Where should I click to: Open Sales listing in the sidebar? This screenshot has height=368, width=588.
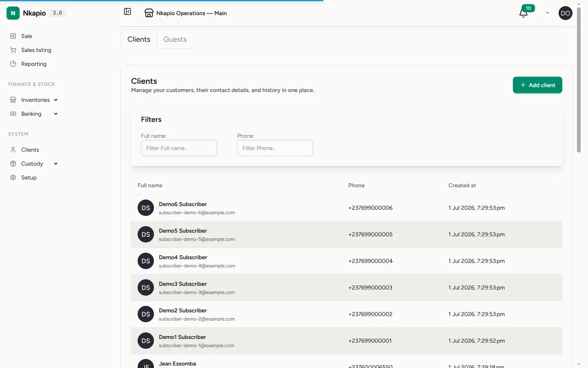click(x=36, y=50)
